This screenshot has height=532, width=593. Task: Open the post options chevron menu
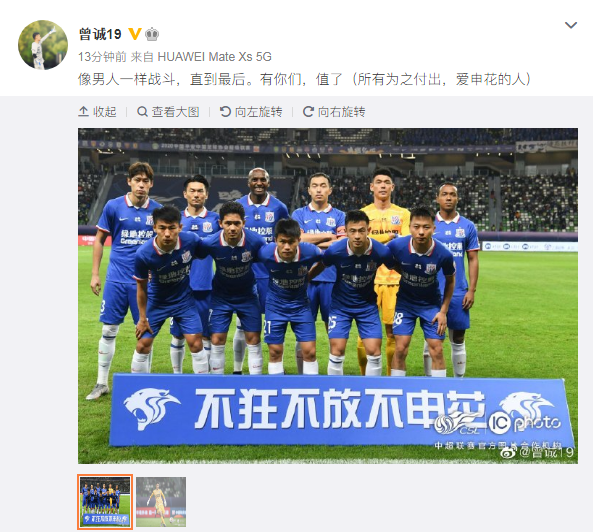pos(570,25)
